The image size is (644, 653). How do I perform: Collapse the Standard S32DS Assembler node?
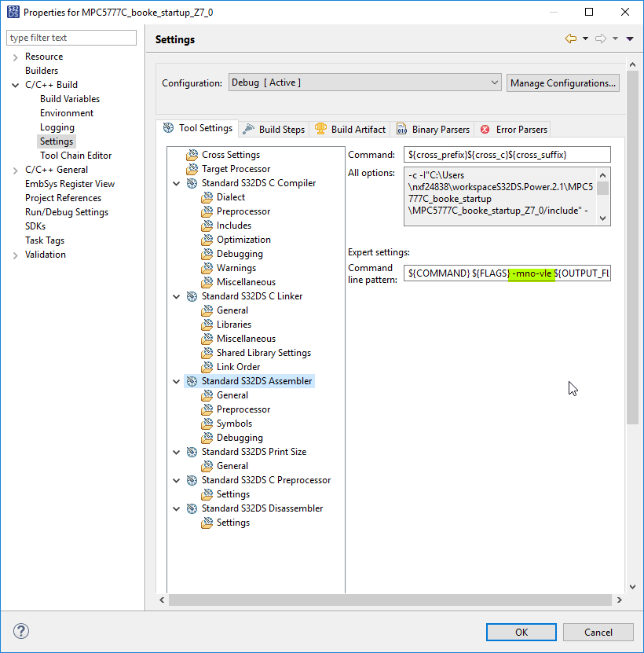[x=177, y=382]
